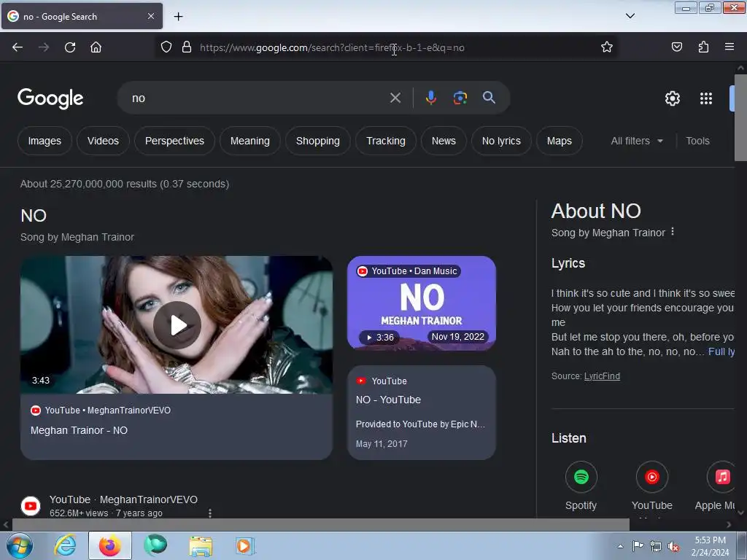This screenshot has width=747, height=560.
Task: Select the 'No lyrics' filter chip
Action: (501, 141)
